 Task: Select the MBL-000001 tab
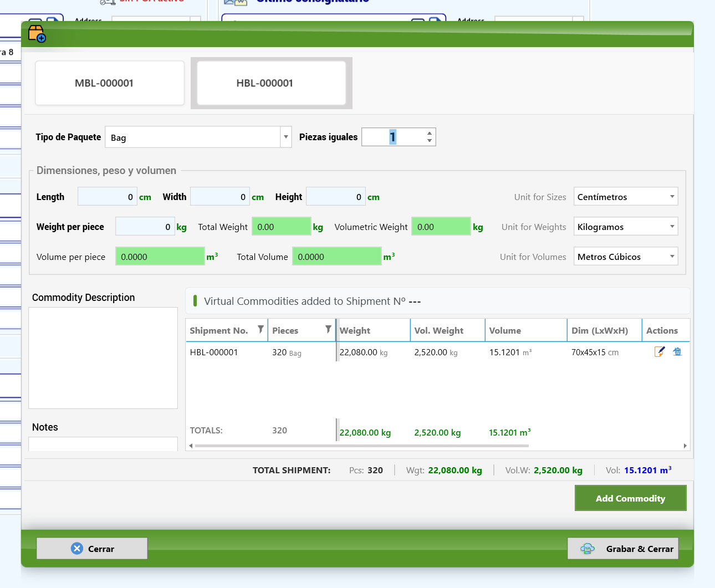[110, 83]
